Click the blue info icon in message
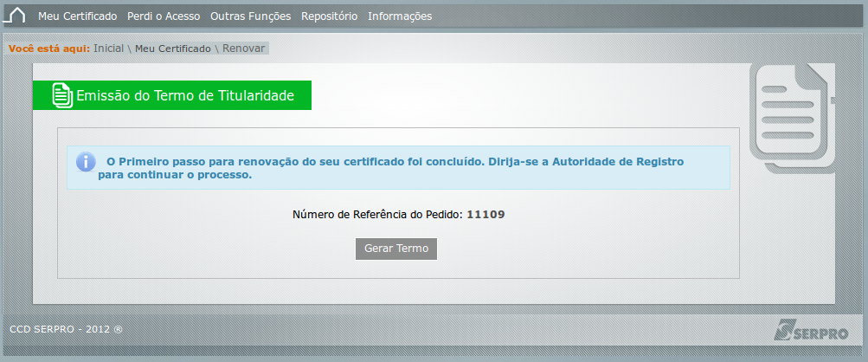The width and height of the screenshot is (868, 362). pyautogui.click(x=86, y=162)
